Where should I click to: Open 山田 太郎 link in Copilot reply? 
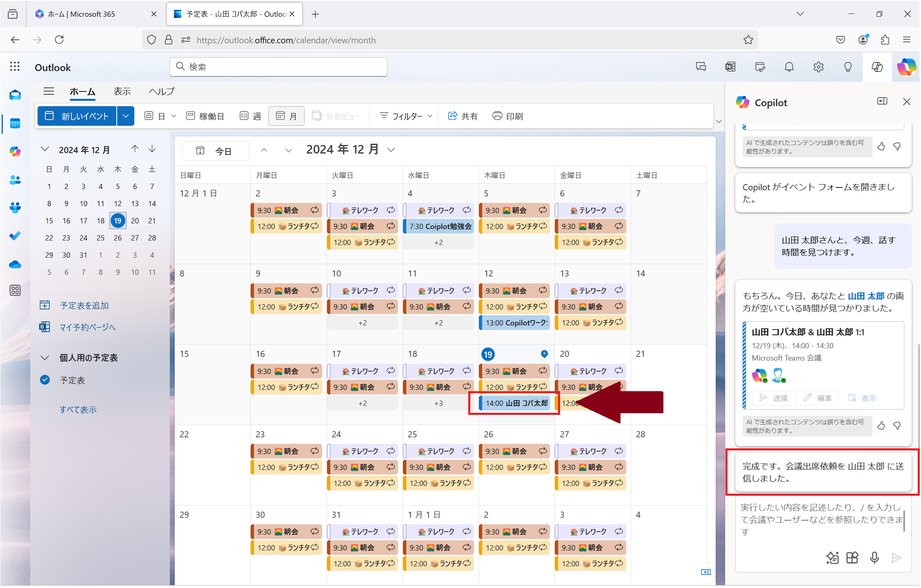[866, 296]
